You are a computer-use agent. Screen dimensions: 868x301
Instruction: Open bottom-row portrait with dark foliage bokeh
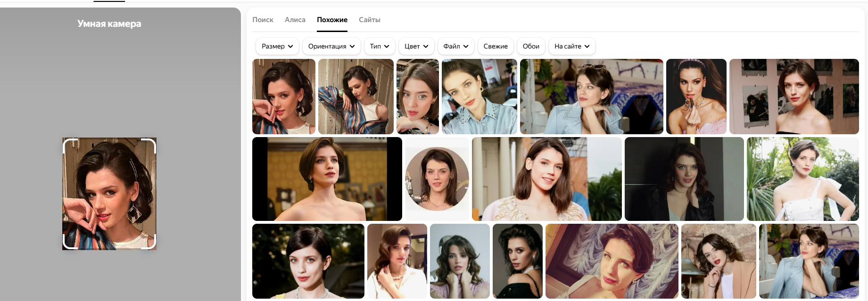point(308,261)
